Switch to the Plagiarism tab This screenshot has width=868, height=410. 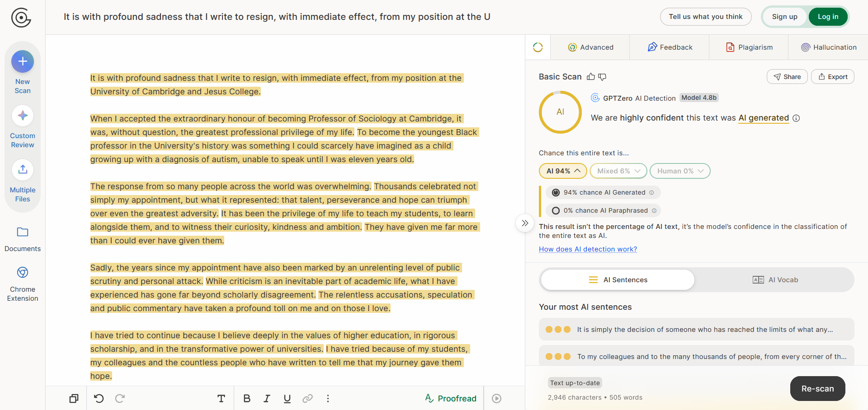[x=749, y=47]
